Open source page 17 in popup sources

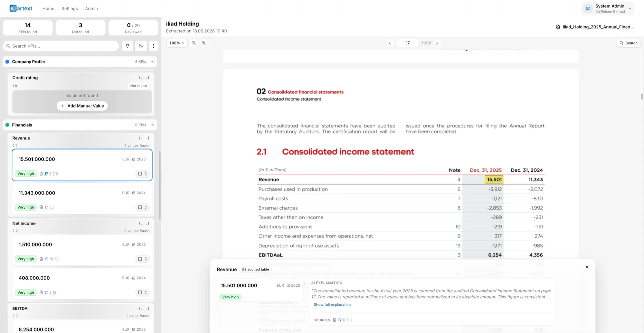[340, 320]
